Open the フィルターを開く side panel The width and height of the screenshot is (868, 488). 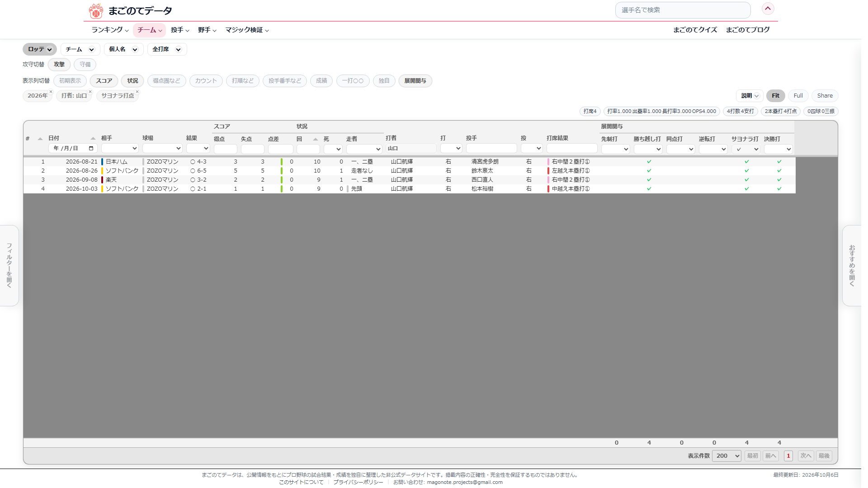point(9,266)
